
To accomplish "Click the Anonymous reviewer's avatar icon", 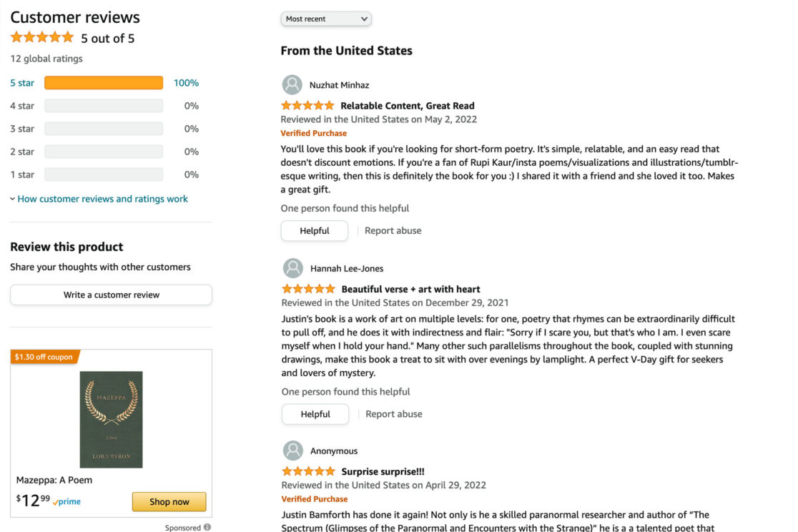I will 292,451.
